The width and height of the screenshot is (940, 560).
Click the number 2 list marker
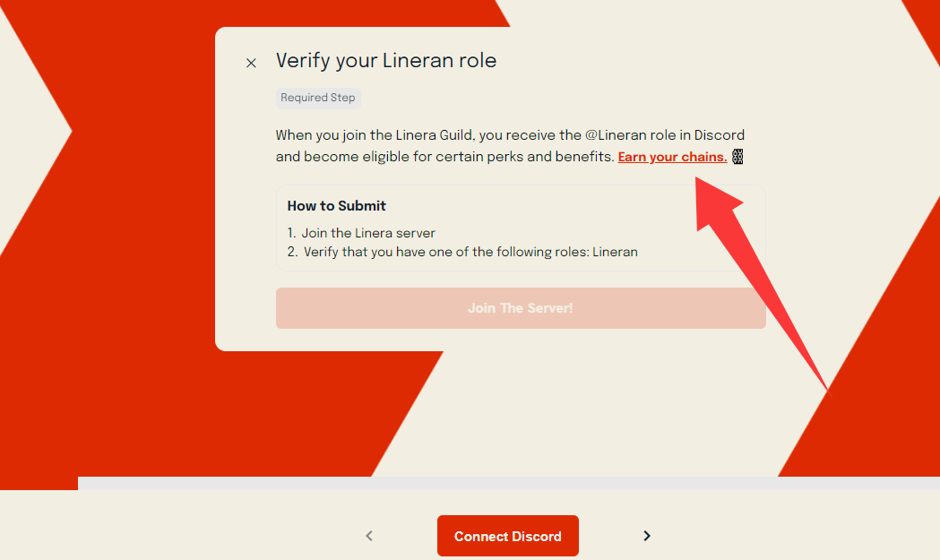point(292,252)
